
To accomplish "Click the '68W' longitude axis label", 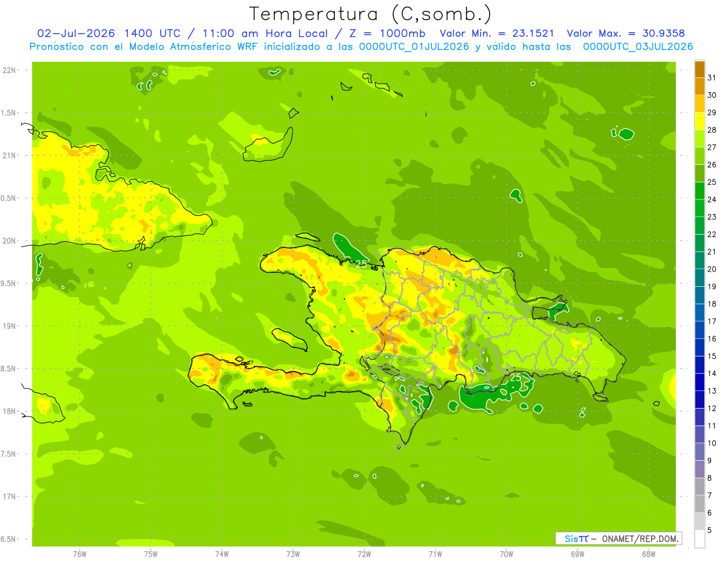I will (x=649, y=554).
